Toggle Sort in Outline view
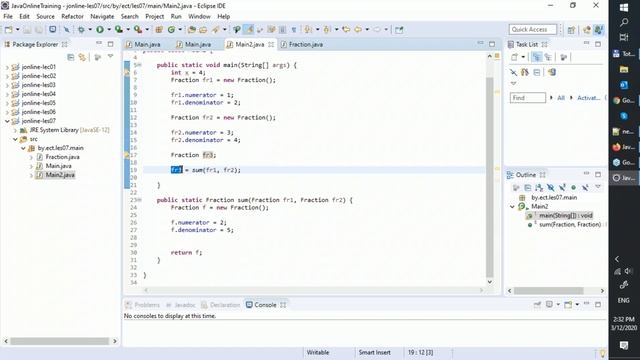Viewport: 640px width, 360px height. (539, 187)
